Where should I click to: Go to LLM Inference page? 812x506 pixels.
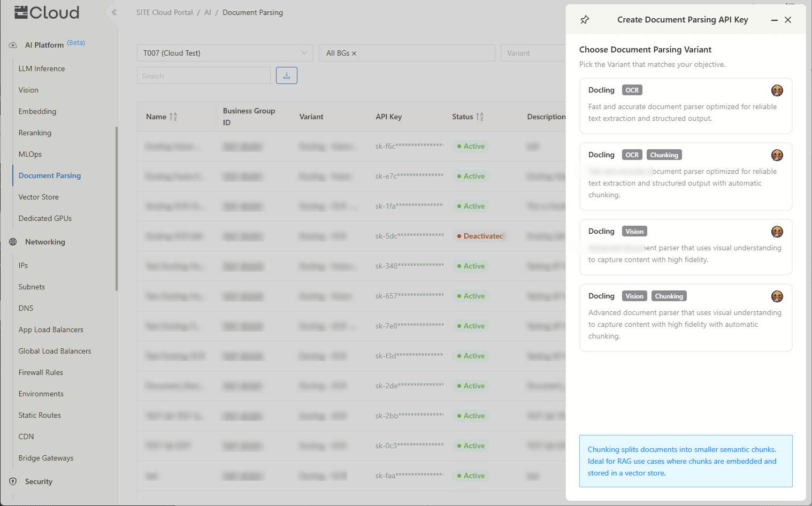(42, 68)
